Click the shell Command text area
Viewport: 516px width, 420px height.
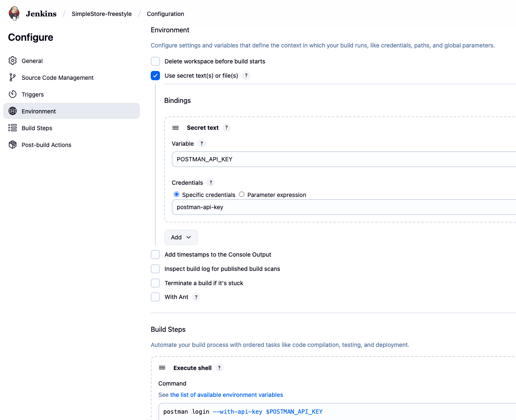[x=337, y=412]
